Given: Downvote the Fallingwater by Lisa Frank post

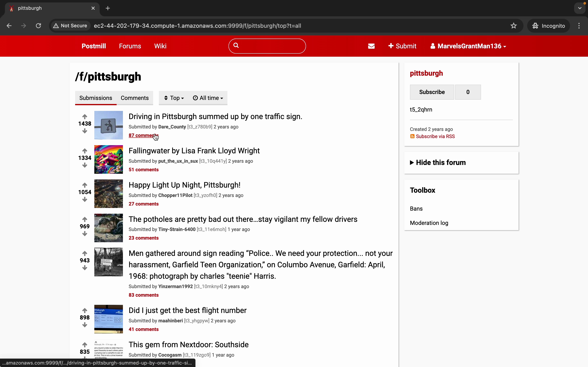Looking at the screenshot, I should click(85, 166).
